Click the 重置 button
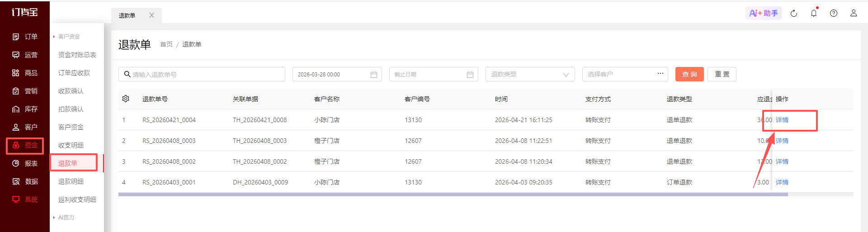The height and width of the screenshot is (232, 868). 722,74
